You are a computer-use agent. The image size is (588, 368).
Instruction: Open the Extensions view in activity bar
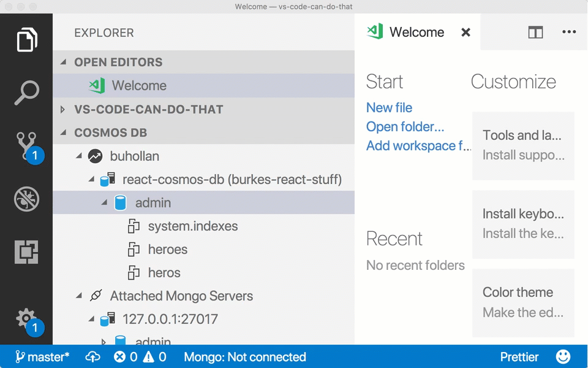[26, 252]
